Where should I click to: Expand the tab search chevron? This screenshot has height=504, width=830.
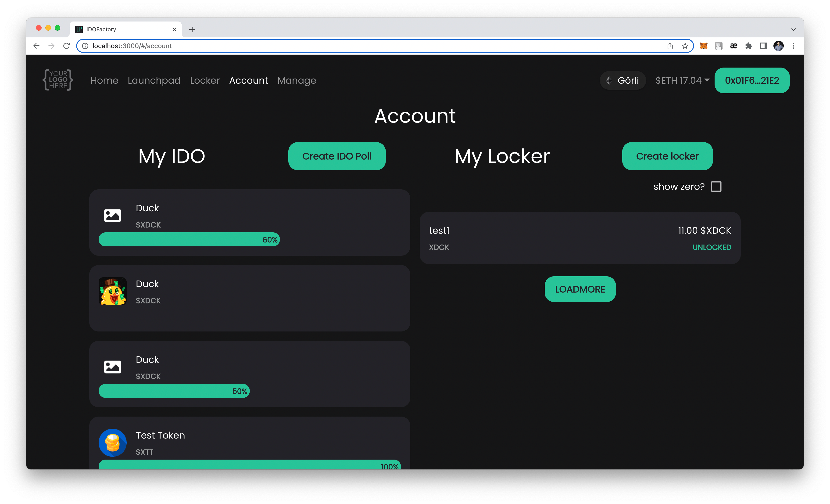pos(793,29)
